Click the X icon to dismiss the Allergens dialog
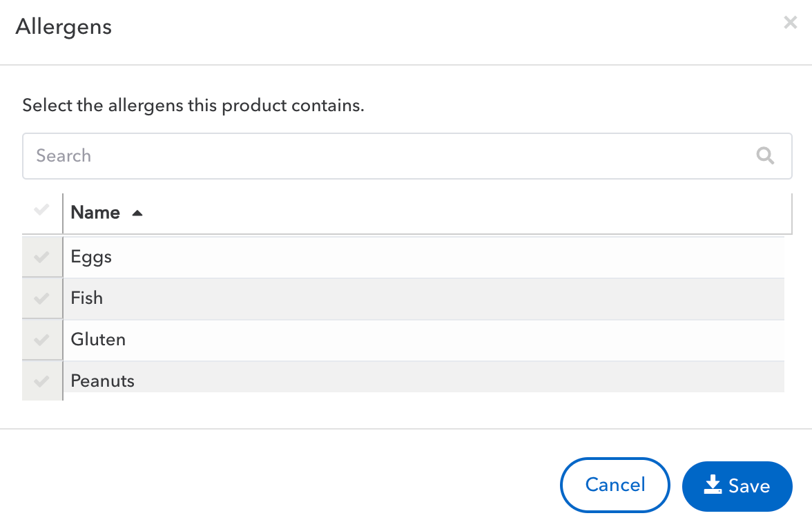This screenshot has height=529, width=812. point(790,22)
